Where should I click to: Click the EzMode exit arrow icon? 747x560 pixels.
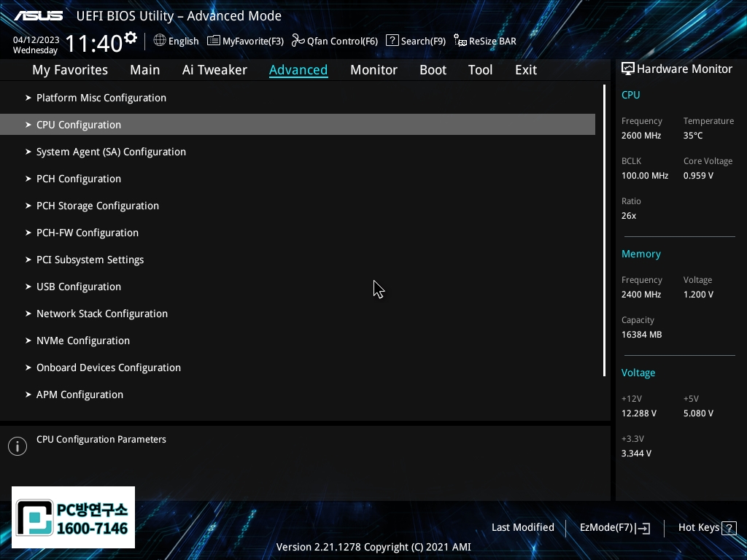643,528
